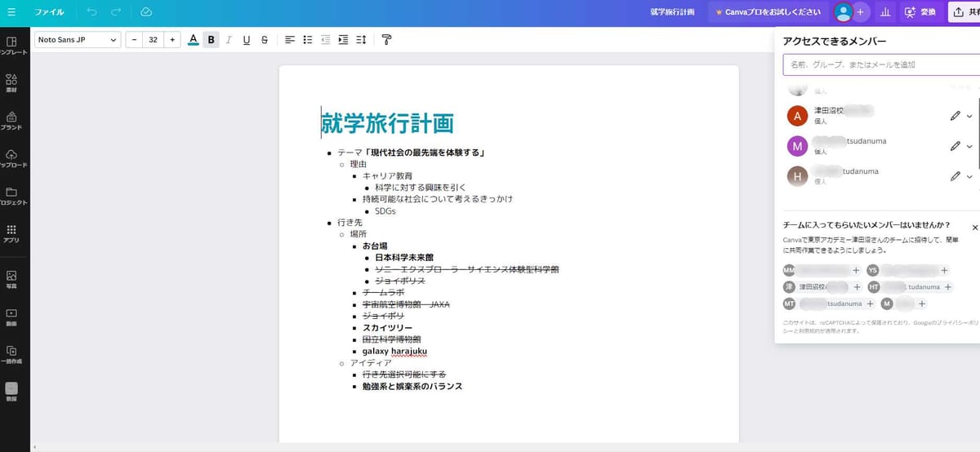Toggle bold formatting
Image resolution: width=980 pixels, height=452 pixels.
(x=212, y=39)
